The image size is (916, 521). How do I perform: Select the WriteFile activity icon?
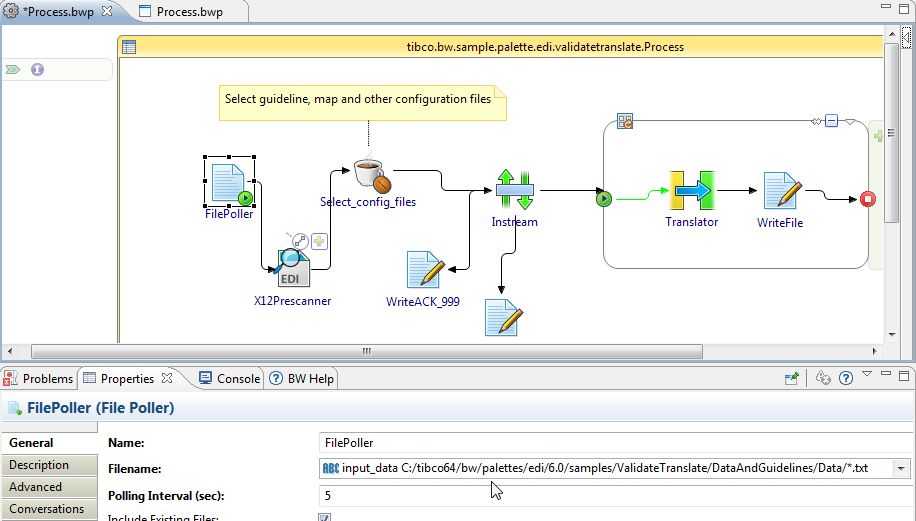point(782,190)
